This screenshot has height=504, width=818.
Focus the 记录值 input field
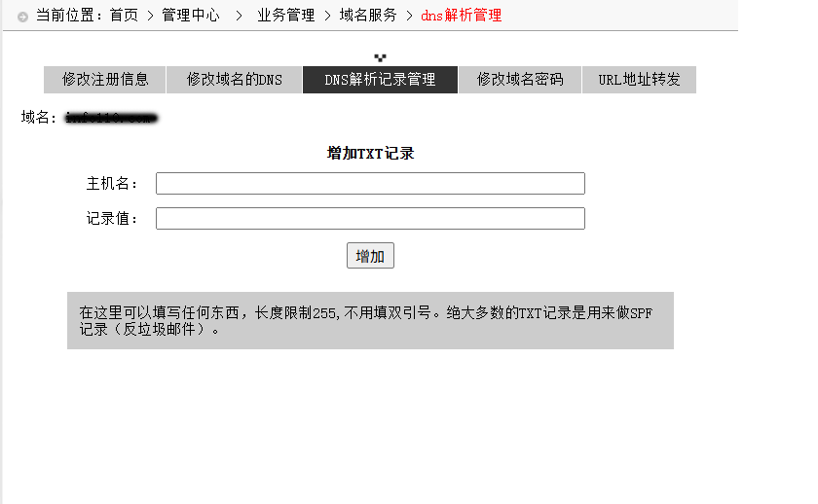(370, 218)
